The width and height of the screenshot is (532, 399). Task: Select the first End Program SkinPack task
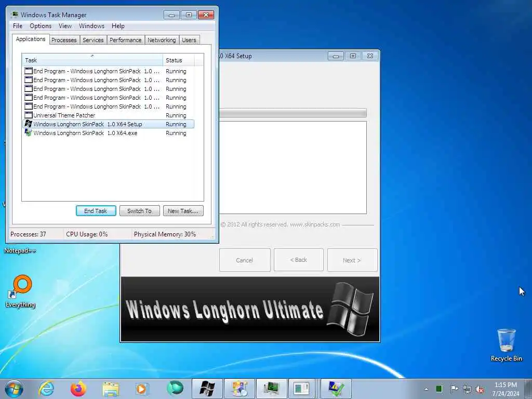108,71
